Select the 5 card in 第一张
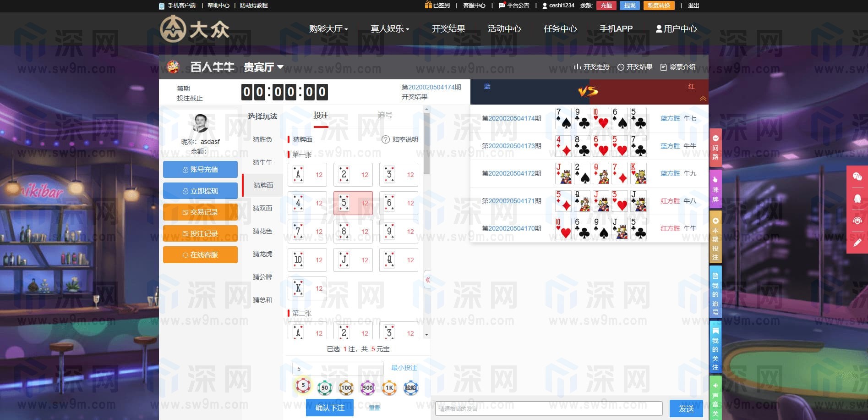 [x=353, y=203]
